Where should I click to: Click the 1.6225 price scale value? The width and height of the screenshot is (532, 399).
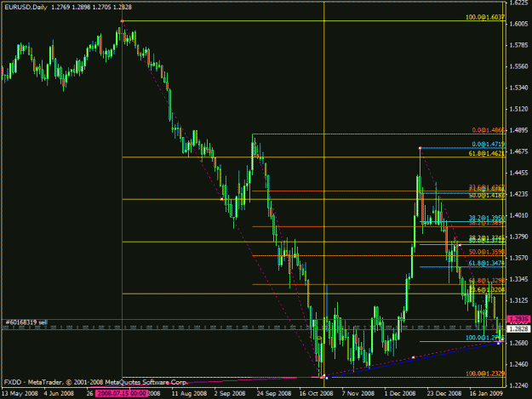click(519, 3)
